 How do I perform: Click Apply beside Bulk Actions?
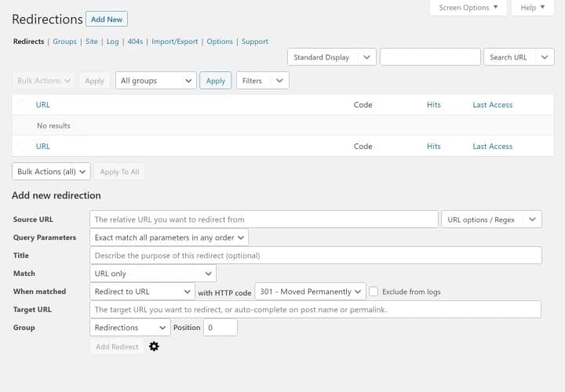click(x=94, y=81)
